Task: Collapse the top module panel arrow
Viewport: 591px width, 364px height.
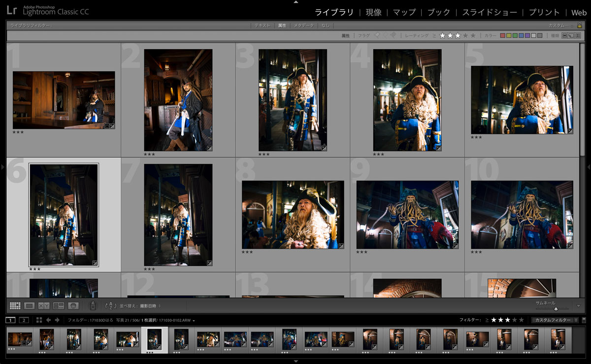Action: [295, 2]
